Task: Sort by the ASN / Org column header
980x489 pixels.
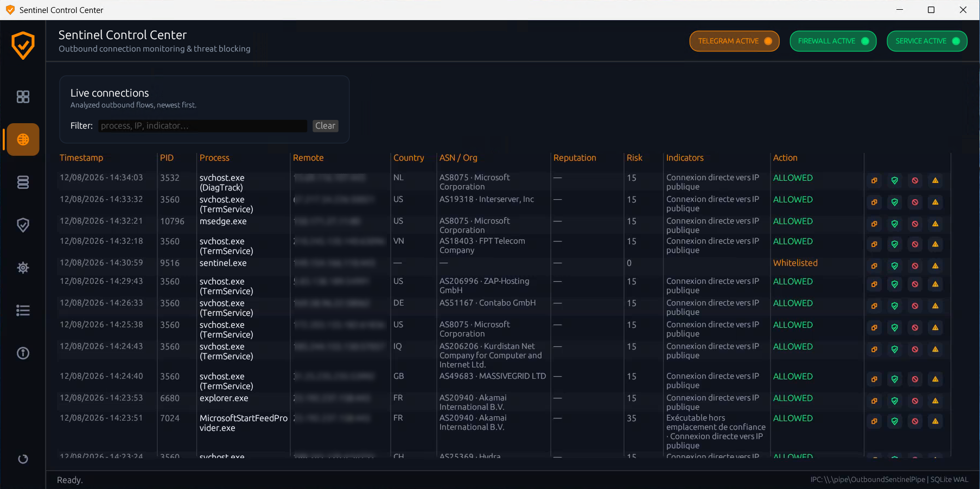Action: coord(459,158)
